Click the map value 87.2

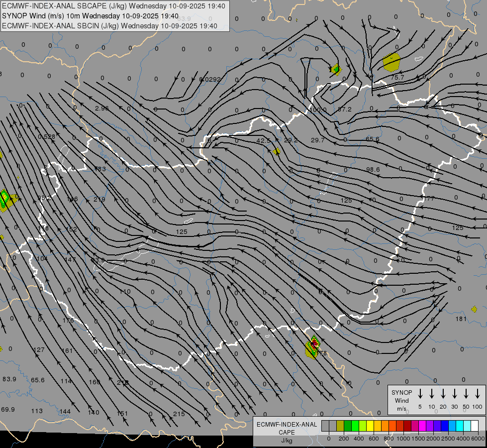pos(344,110)
